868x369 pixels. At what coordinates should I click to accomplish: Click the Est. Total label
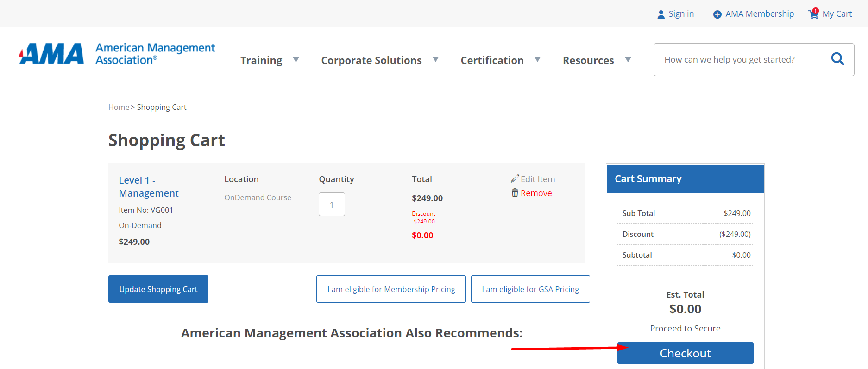point(685,294)
